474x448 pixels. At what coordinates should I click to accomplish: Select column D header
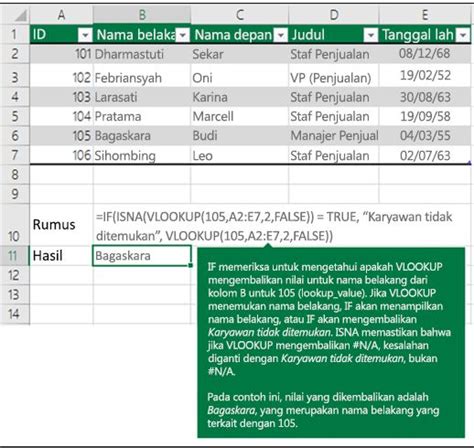[x=334, y=15]
